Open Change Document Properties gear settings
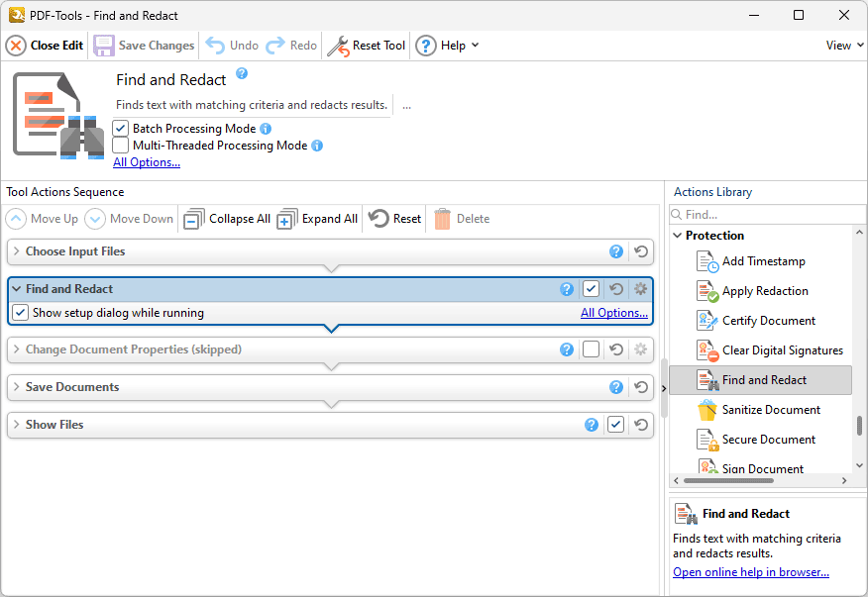This screenshot has width=868, height=597. click(x=640, y=349)
